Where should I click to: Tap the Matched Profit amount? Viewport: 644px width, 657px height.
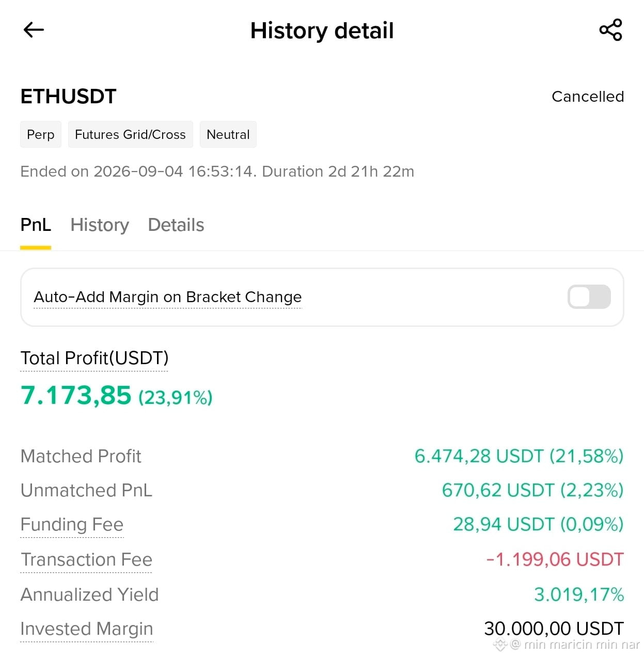pos(519,457)
